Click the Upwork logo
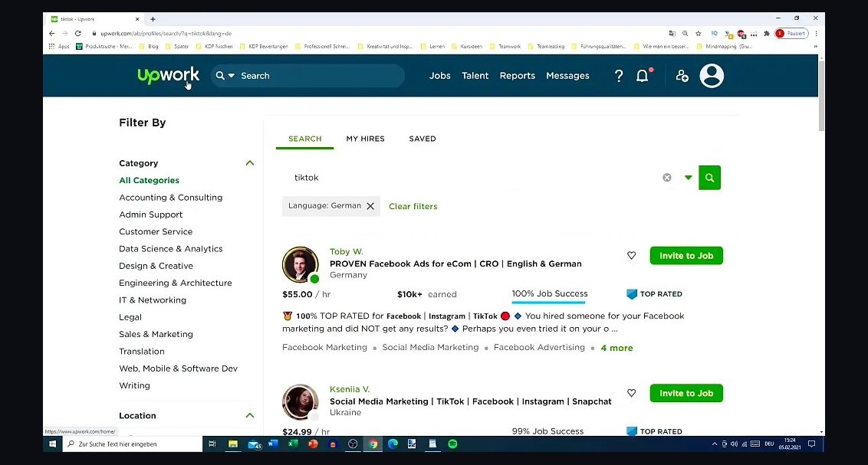The height and width of the screenshot is (465, 868). pyautogui.click(x=168, y=75)
